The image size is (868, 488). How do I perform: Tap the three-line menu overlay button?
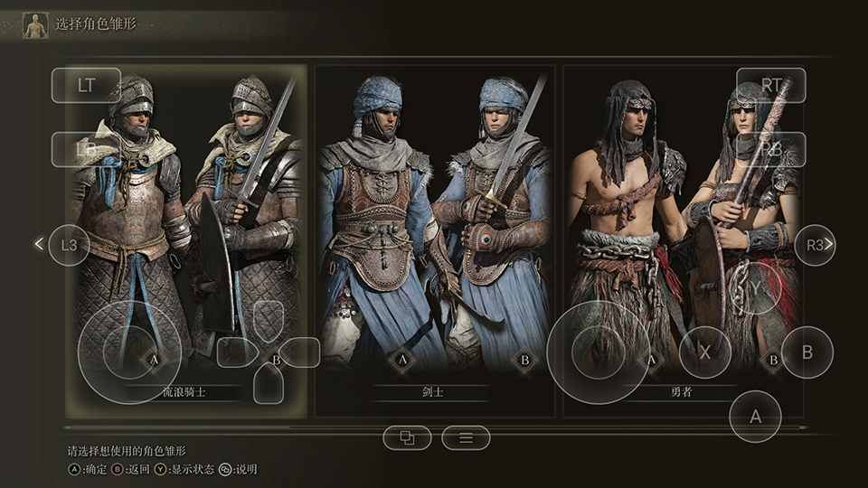click(467, 438)
